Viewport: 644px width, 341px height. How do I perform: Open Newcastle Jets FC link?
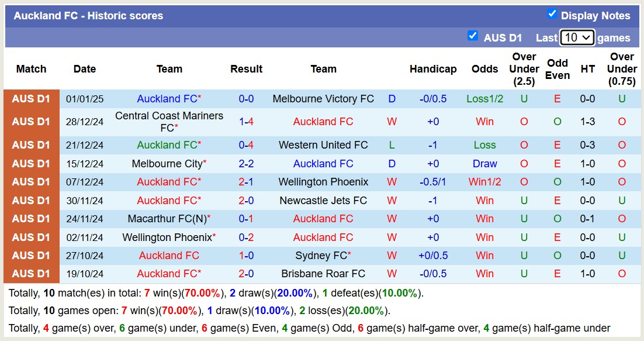(323, 200)
